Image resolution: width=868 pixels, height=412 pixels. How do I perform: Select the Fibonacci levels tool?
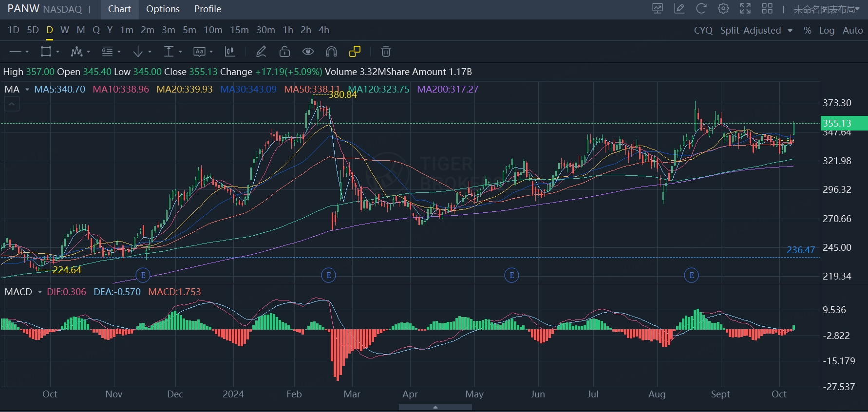(x=107, y=52)
